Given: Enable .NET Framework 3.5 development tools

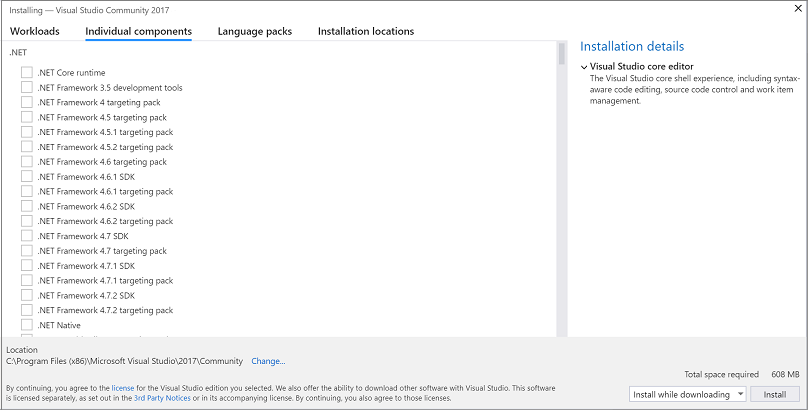Looking at the screenshot, I should coord(27,88).
